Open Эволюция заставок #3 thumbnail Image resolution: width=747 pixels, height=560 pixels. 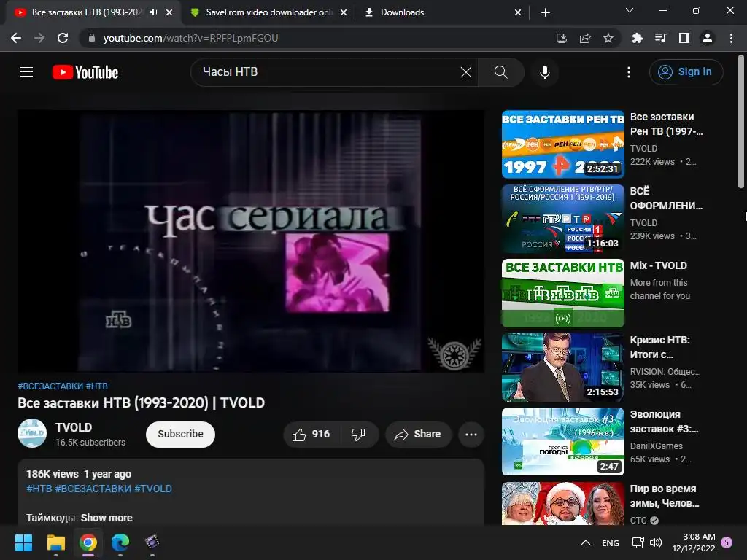(x=563, y=441)
